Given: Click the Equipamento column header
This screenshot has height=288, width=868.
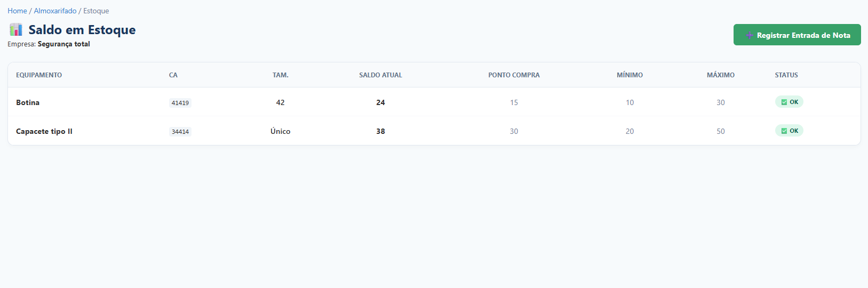Looking at the screenshot, I should pos(39,75).
